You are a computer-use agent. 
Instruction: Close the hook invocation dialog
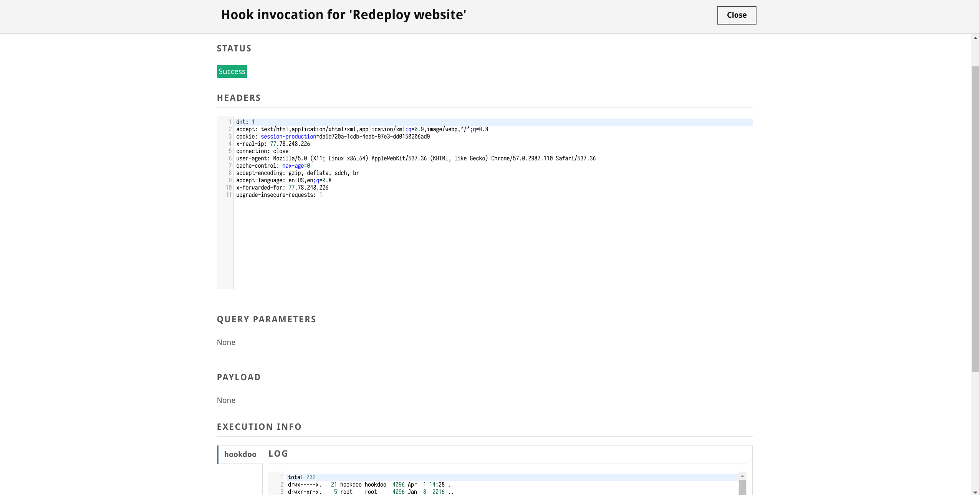pos(736,15)
